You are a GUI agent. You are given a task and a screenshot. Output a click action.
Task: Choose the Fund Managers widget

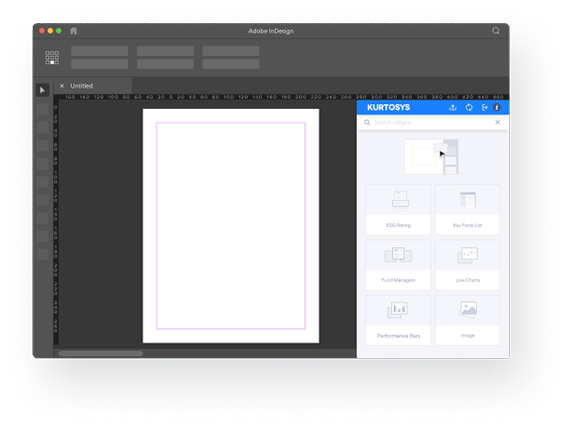pyautogui.click(x=398, y=265)
